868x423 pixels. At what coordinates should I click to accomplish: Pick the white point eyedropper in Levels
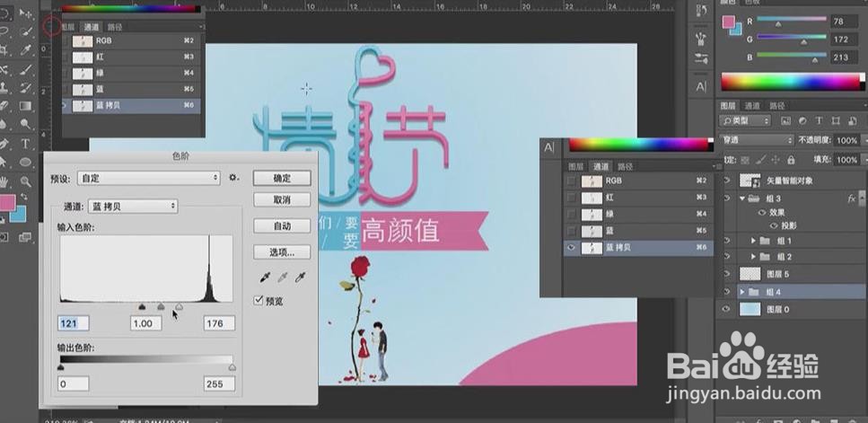[x=301, y=277]
